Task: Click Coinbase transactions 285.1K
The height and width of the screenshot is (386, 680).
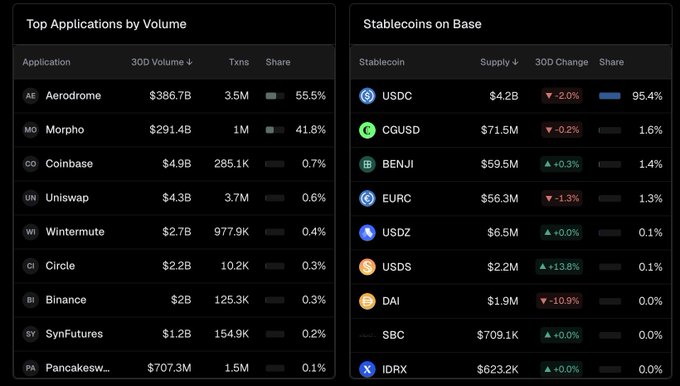Action: 232,164
